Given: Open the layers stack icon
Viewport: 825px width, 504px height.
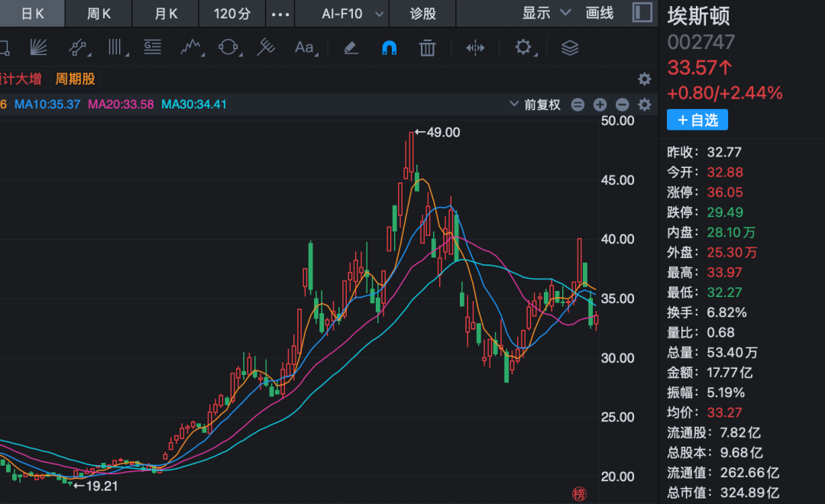Looking at the screenshot, I should click(570, 48).
